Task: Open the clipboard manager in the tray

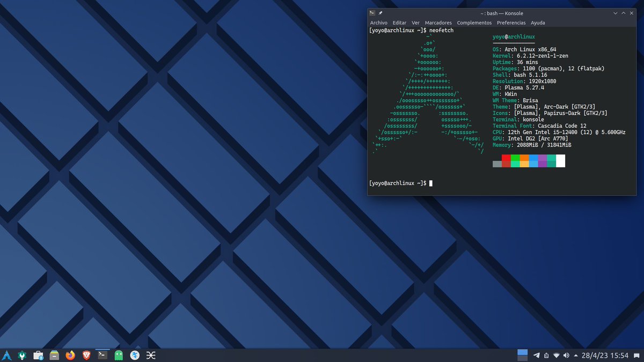Action: tap(546, 355)
